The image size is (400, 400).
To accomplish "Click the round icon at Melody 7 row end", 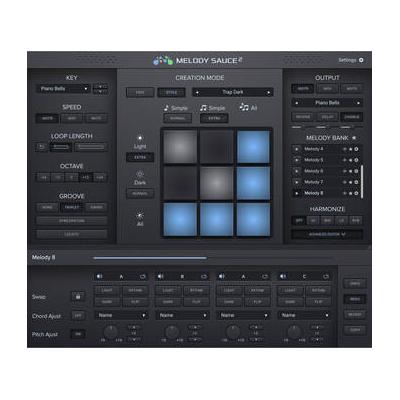I will click(356, 182).
